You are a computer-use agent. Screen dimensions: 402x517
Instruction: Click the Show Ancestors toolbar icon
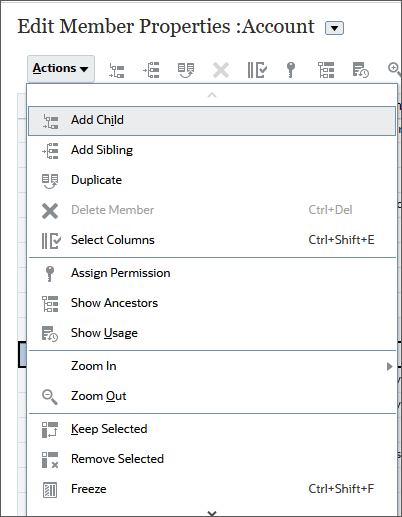[326, 70]
